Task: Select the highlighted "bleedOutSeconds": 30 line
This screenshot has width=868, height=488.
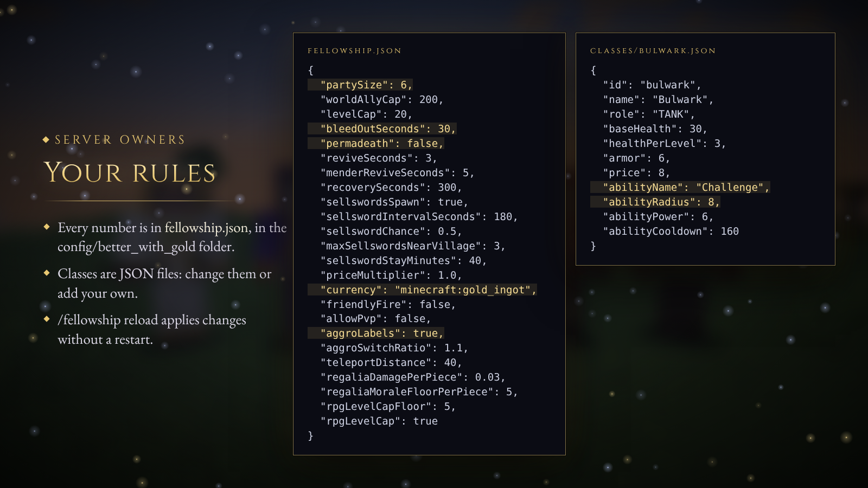Action: pyautogui.click(x=382, y=129)
